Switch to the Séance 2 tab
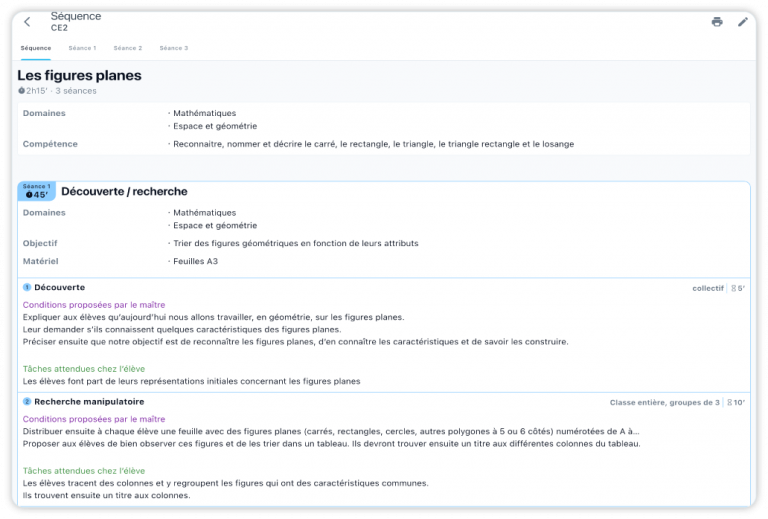Screen dimensions: 768x519 (x=128, y=48)
